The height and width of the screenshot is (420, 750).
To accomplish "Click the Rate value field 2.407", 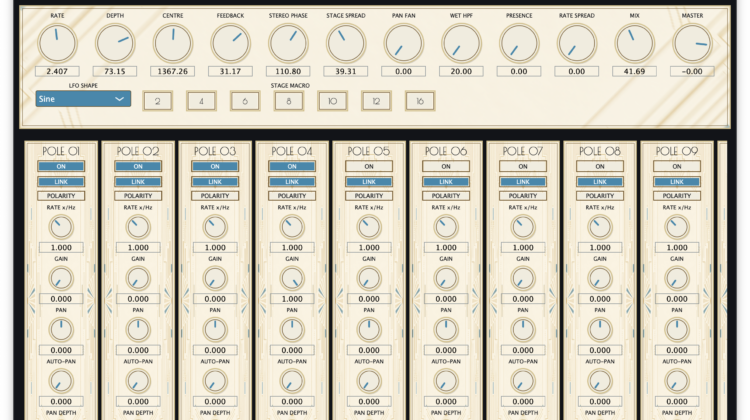I will (57, 71).
